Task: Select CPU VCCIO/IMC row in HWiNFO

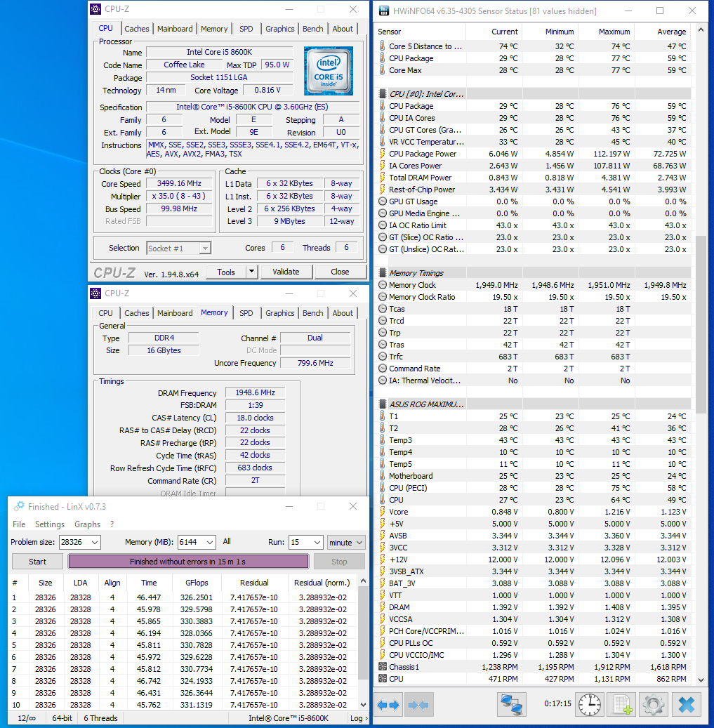Action: pyautogui.click(x=533, y=655)
